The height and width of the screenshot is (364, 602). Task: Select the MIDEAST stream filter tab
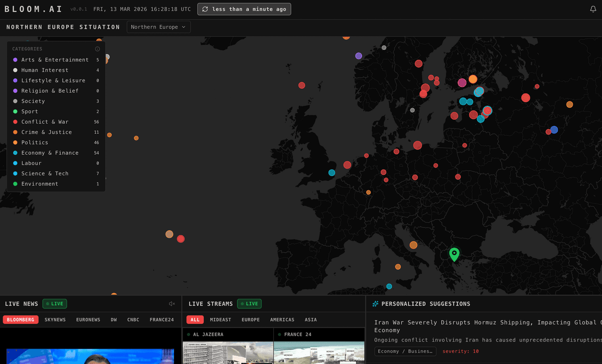(x=221, y=319)
